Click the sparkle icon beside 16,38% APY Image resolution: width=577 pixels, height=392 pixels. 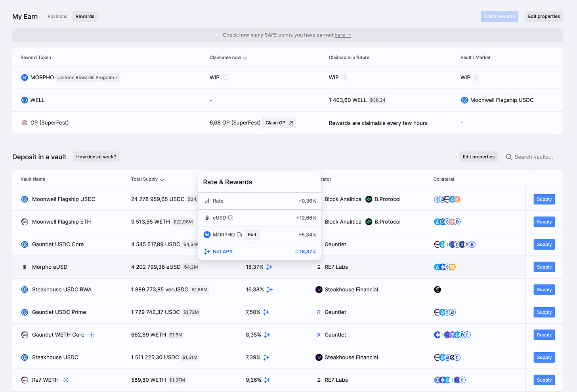pyautogui.click(x=269, y=290)
